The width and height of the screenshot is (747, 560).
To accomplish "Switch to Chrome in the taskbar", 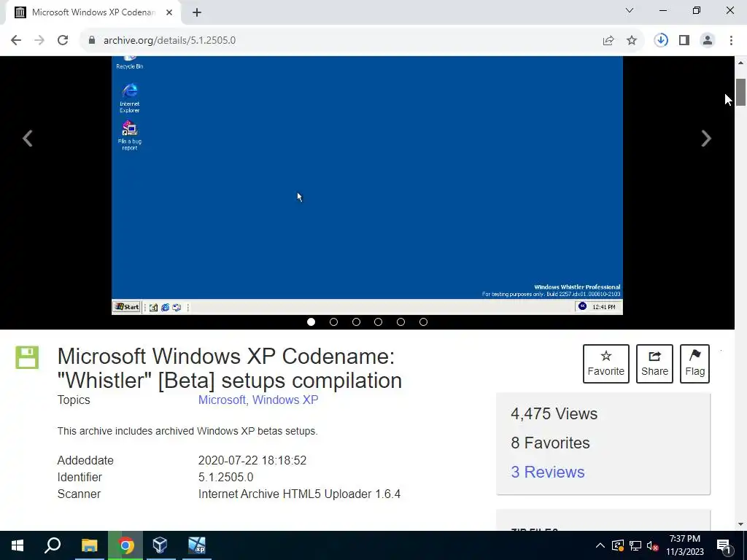I will click(x=125, y=545).
